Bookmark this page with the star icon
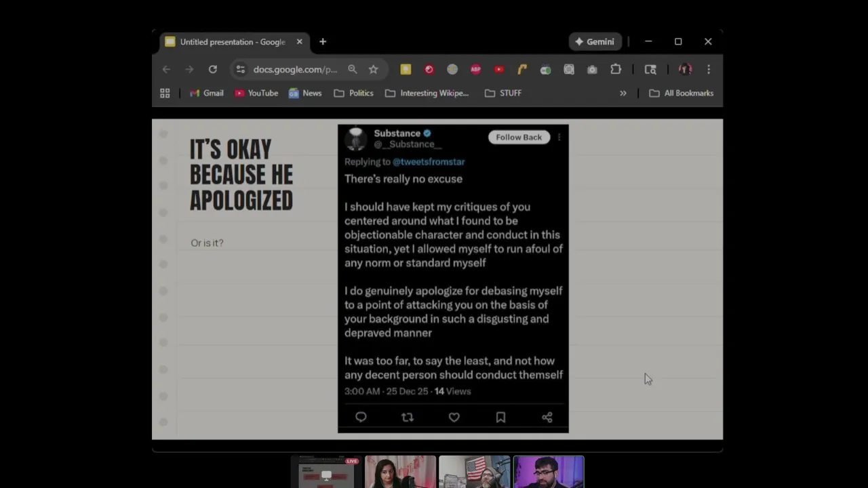Screen dimensions: 868x488 [x=373, y=69]
